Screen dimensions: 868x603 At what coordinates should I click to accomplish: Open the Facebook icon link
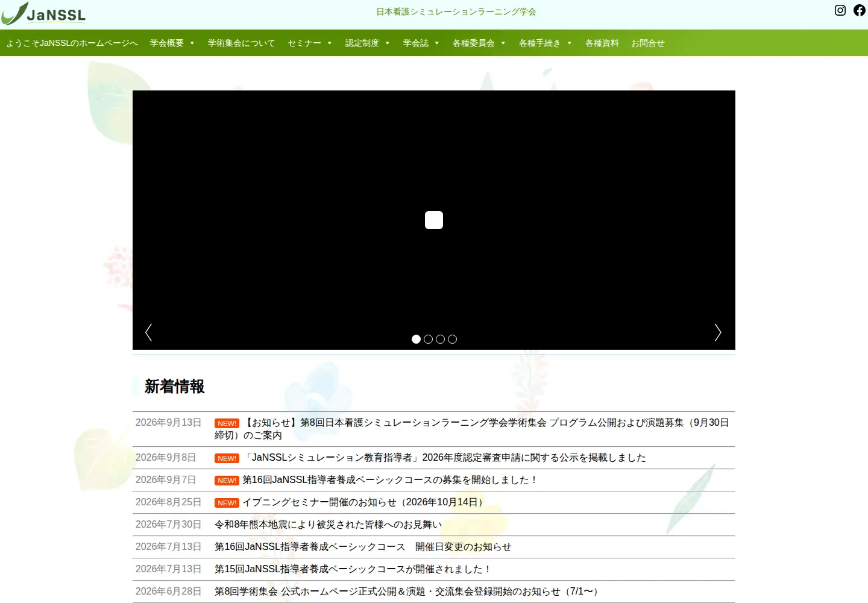point(860,10)
